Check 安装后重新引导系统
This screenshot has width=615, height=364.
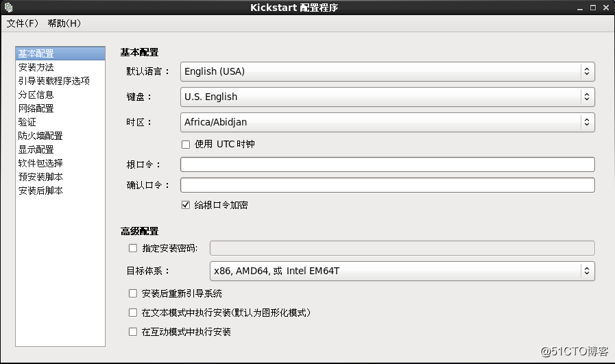[x=133, y=293]
